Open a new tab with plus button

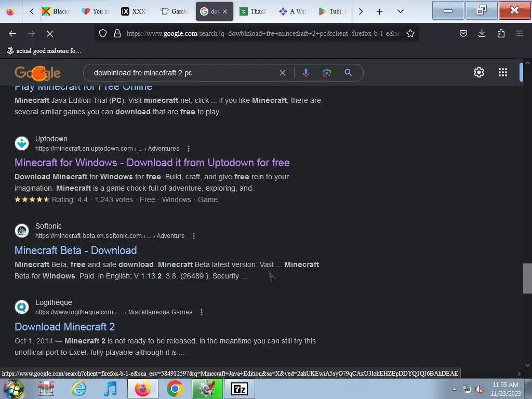click(x=379, y=11)
